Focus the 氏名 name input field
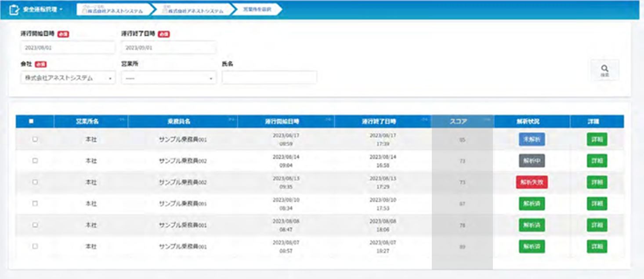The width and height of the screenshot is (644, 279). pyautogui.click(x=269, y=78)
